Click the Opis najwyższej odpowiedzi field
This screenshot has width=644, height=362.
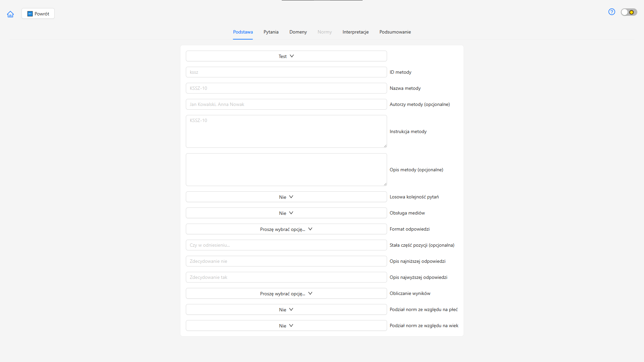(x=286, y=277)
